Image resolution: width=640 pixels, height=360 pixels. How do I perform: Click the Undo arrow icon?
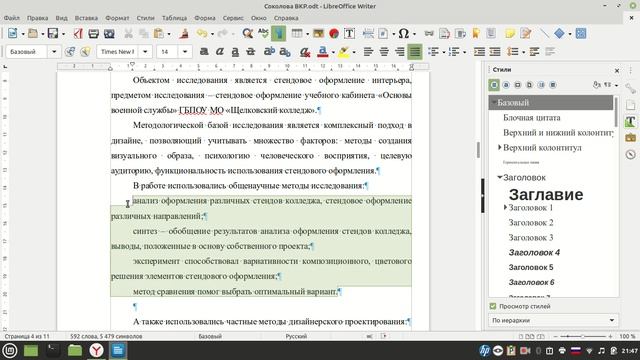coord(202,33)
